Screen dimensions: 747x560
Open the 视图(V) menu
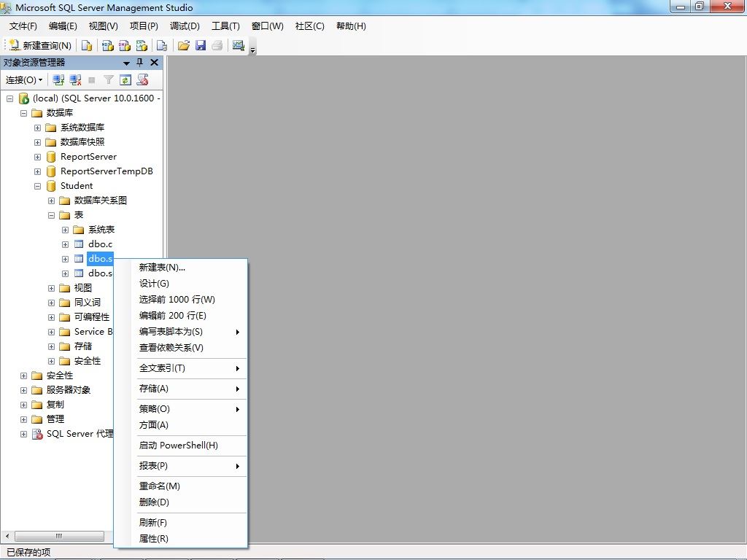[x=104, y=26]
